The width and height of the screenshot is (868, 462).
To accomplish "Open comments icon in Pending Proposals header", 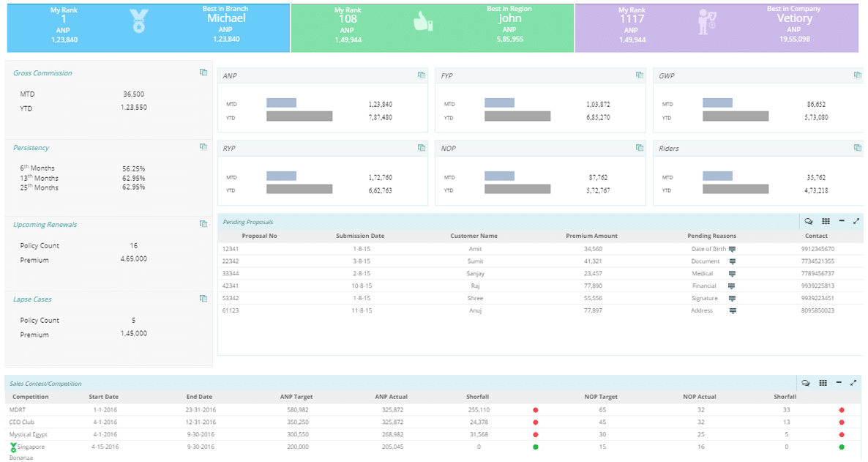I will pyautogui.click(x=809, y=221).
